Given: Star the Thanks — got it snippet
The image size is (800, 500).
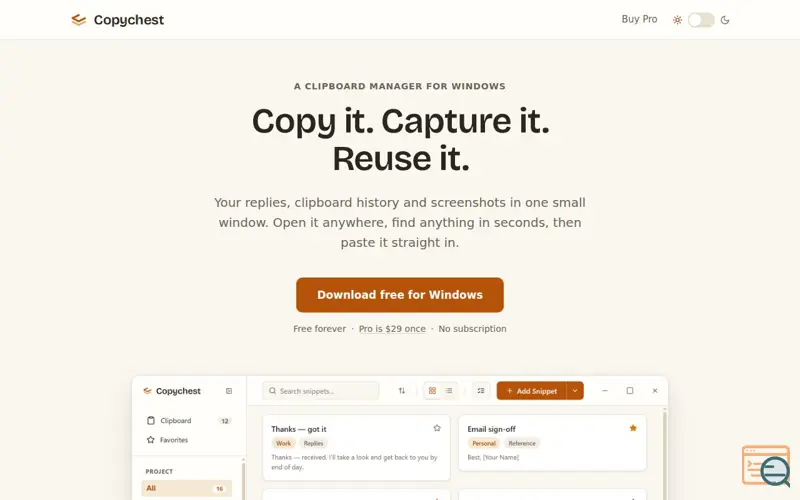Looking at the screenshot, I should [x=437, y=428].
